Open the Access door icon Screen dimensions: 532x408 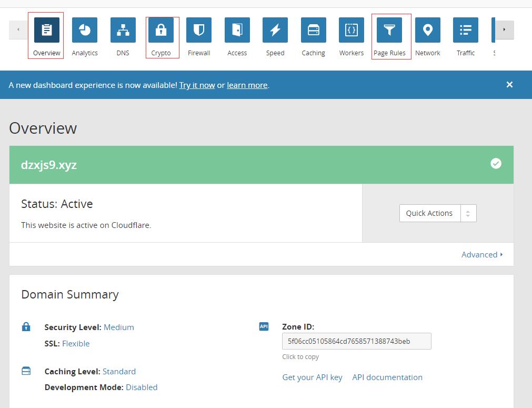point(237,30)
